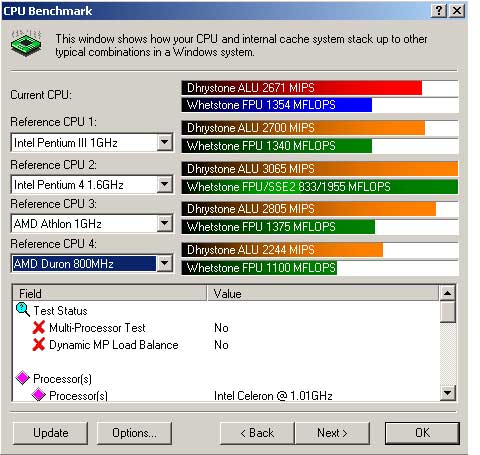Click the Update button
Image resolution: width=480 pixels, height=455 pixels.
click(50, 433)
